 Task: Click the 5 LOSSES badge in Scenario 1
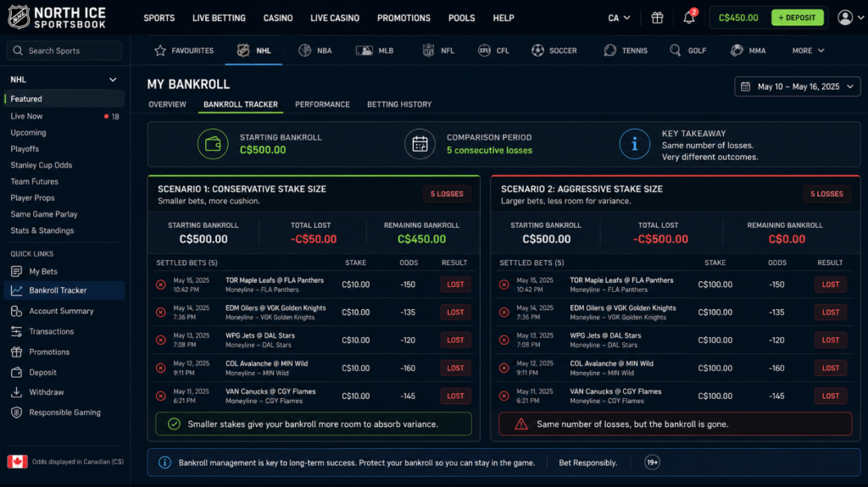tap(447, 194)
